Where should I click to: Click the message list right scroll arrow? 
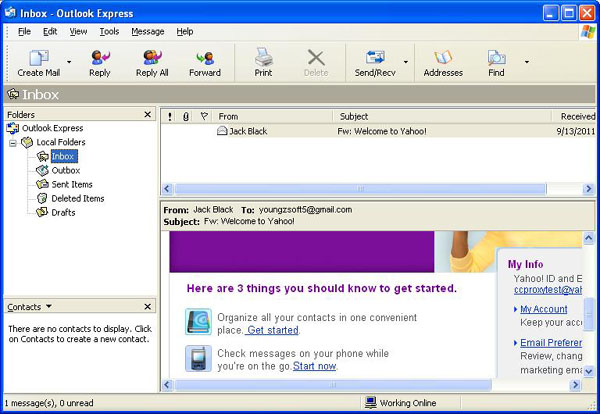[x=589, y=189]
